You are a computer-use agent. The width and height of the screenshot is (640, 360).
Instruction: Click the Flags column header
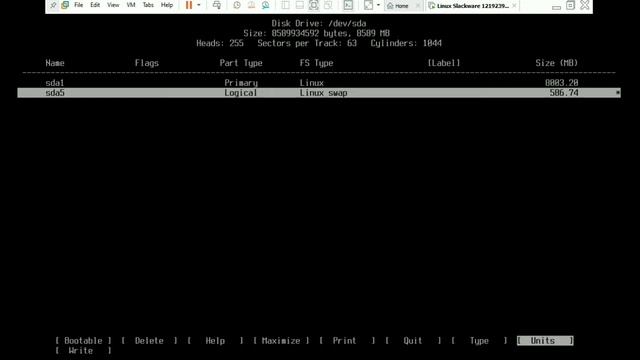(147, 63)
